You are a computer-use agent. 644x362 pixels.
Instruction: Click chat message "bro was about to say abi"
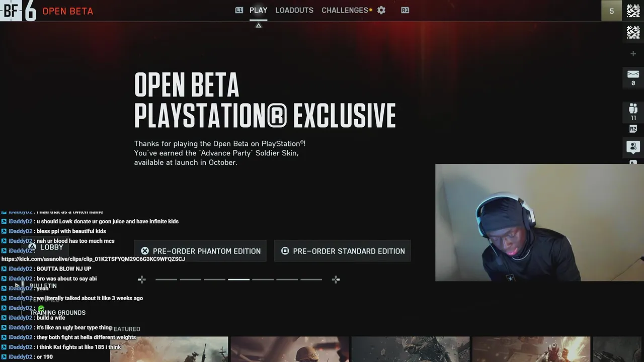click(66, 279)
